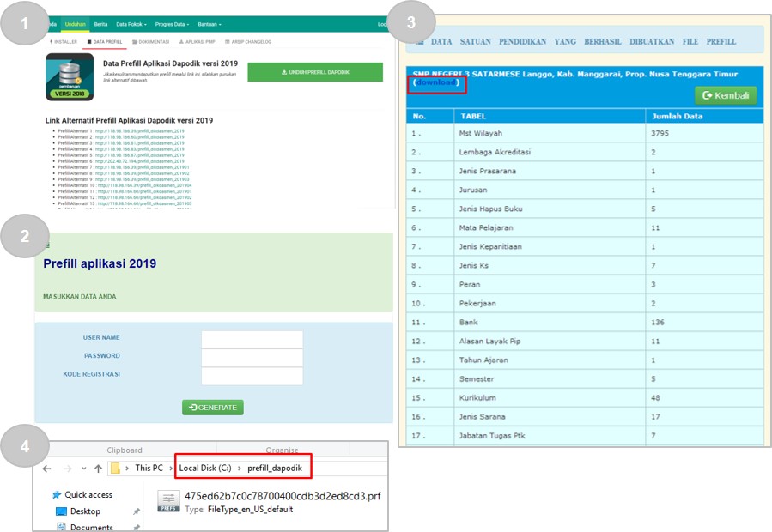Select the Jabatan Tugas Ptk row
The width and height of the screenshot is (772, 532).
(585, 436)
